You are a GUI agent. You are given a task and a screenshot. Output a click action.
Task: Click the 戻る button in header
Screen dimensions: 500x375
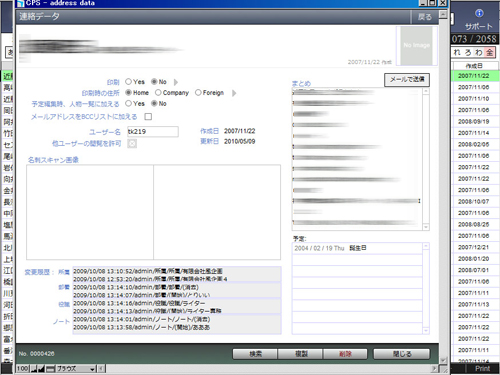pyautogui.click(x=424, y=17)
